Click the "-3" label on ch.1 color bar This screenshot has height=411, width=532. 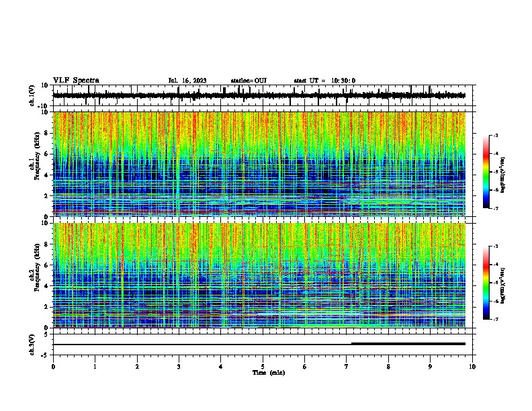pos(495,136)
